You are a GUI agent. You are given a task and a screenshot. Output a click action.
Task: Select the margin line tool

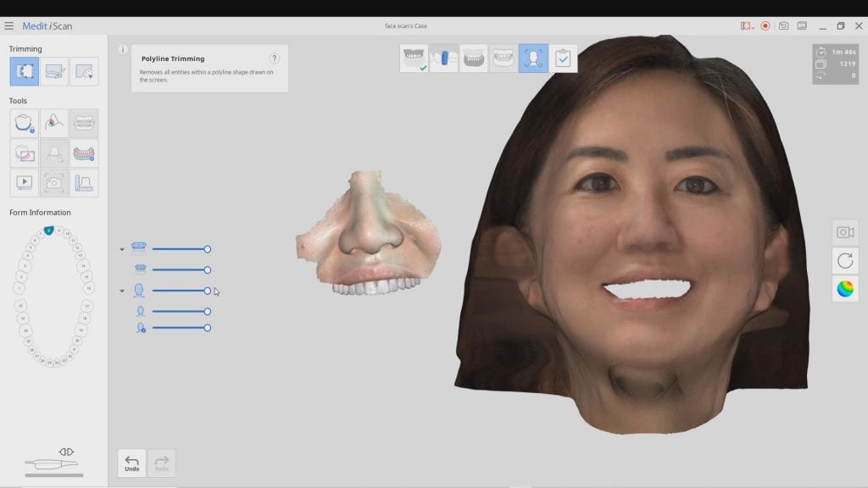pyautogui.click(x=54, y=123)
